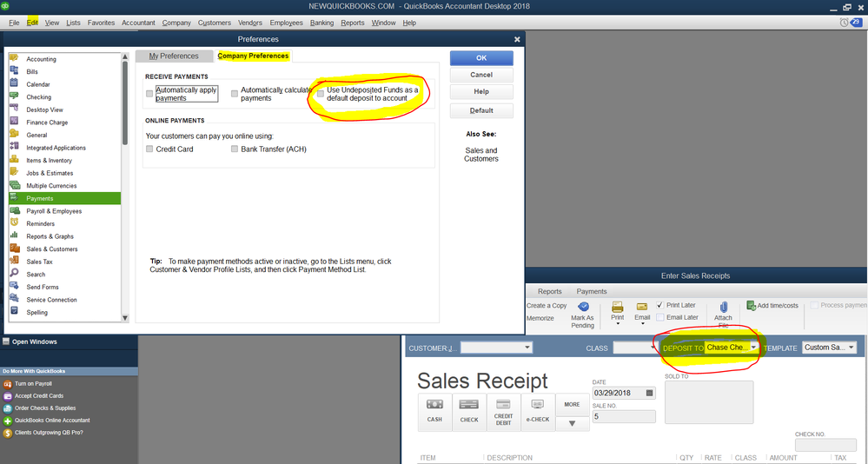The height and width of the screenshot is (464, 868).
Task: Select the CHECK payment method
Action: tap(469, 412)
